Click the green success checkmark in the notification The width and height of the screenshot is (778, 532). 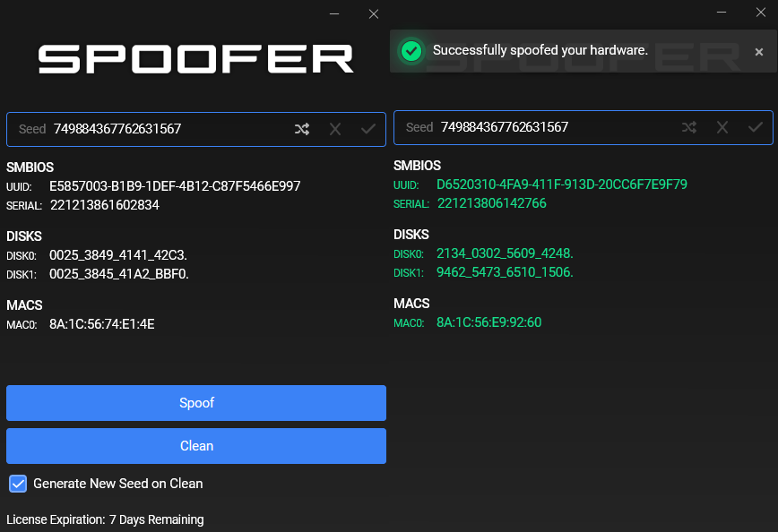[411, 51]
